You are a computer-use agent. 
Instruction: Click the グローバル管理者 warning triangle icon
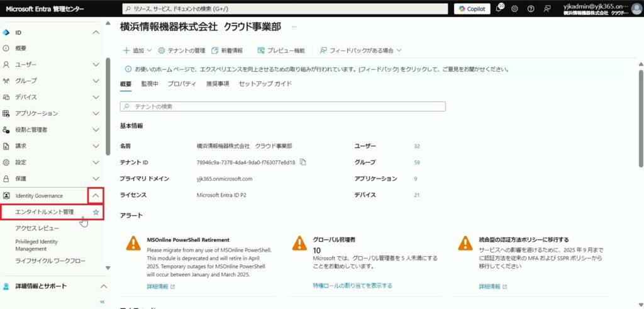(x=299, y=244)
